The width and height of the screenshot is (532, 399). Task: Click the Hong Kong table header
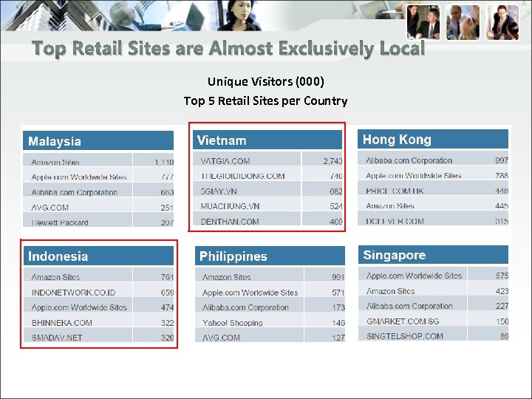pos(433,139)
